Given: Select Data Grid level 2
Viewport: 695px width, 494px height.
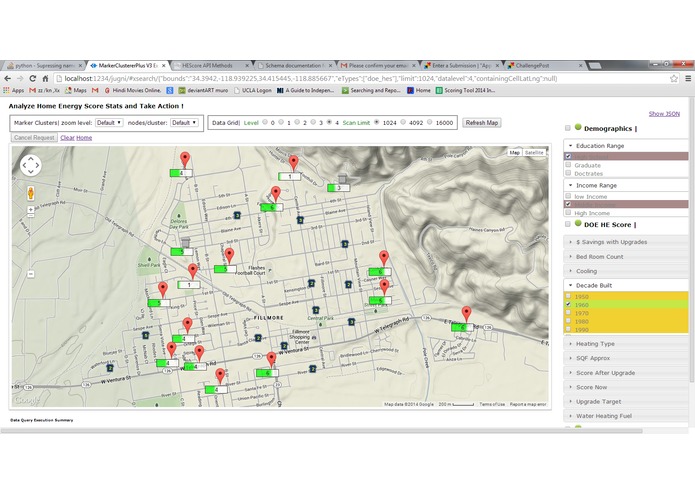Looking at the screenshot, I should click(x=297, y=122).
